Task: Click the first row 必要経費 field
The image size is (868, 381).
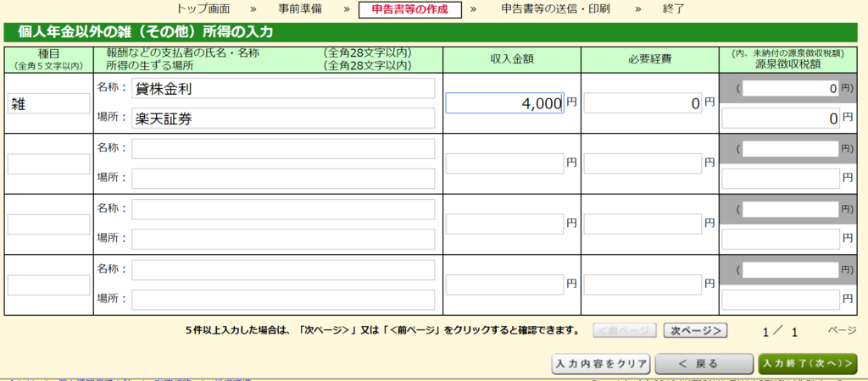Action: [x=643, y=102]
